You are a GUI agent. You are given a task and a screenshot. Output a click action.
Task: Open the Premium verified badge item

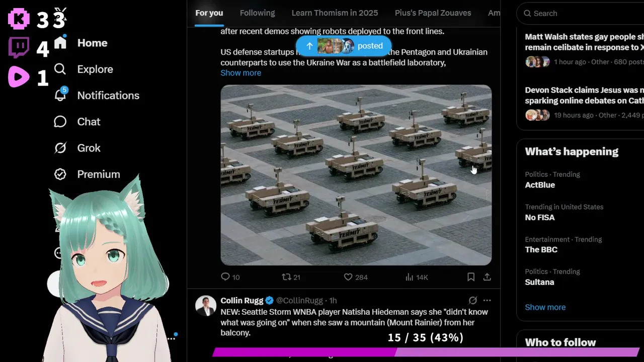[x=87, y=174]
